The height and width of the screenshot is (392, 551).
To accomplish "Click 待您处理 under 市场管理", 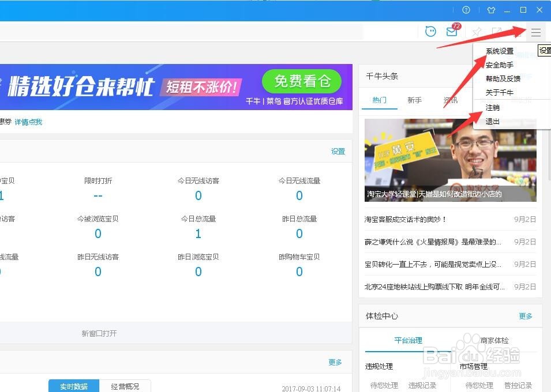I will point(479,385).
